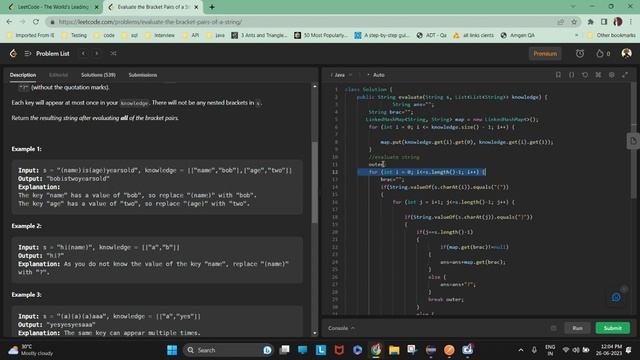
Task: Open the Testing bookmark folder
Action: (x=74, y=36)
